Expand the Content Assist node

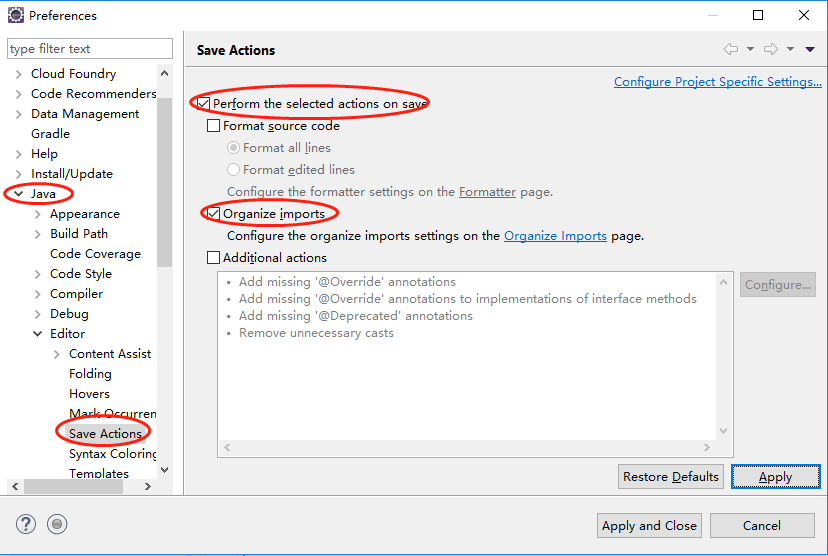point(57,354)
